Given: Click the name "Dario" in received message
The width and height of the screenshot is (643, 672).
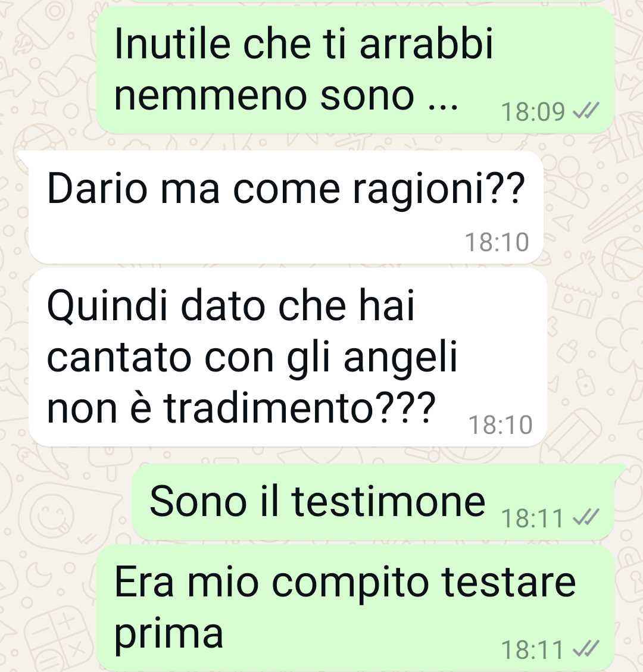Looking at the screenshot, I should tap(97, 188).
